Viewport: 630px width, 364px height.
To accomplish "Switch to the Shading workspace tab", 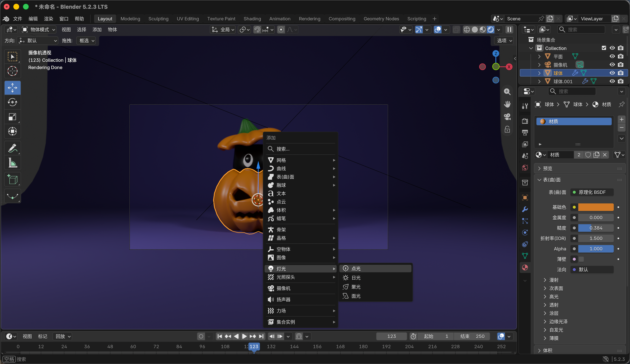I will coord(252,19).
